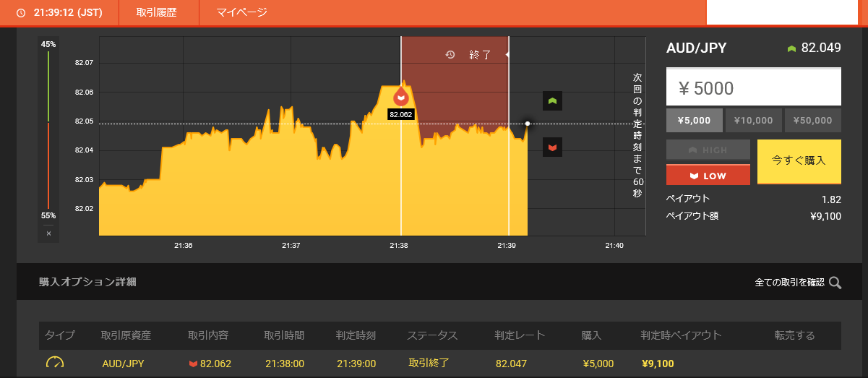Click the gauge icon in AUD/JPY row
Screen dimensions: 868x378
(x=55, y=363)
